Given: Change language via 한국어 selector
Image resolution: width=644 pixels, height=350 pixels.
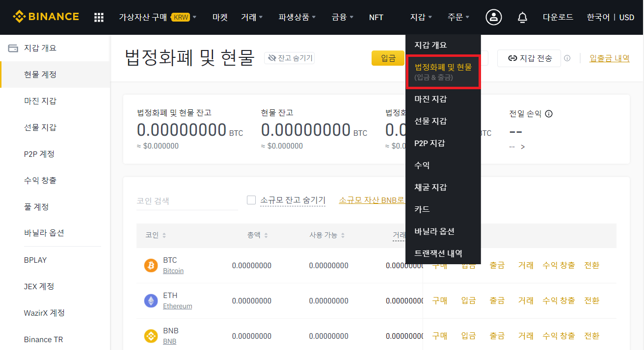Looking at the screenshot, I should click(598, 17).
